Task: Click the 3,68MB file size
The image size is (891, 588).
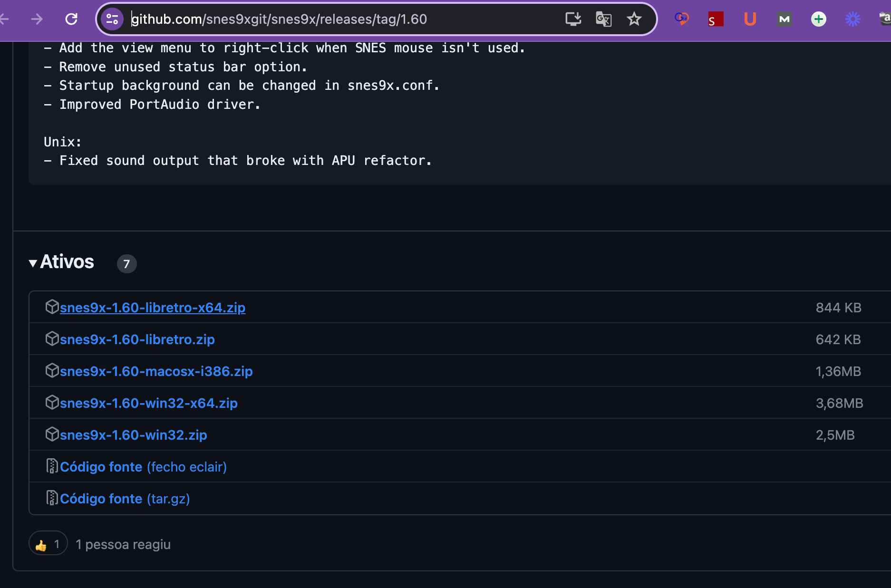Action: coord(840,403)
